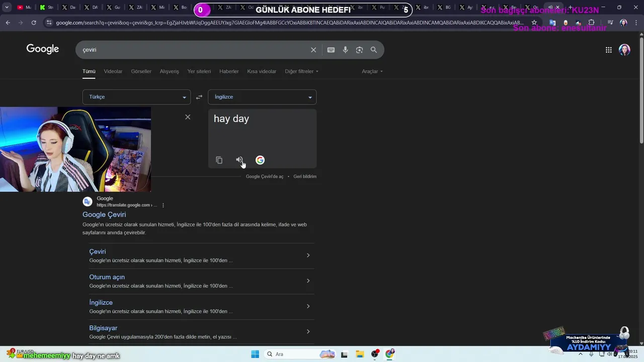The height and width of the screenshot is (362, 644).
Task: View site information icon left of URL
Action: point(48,23)
